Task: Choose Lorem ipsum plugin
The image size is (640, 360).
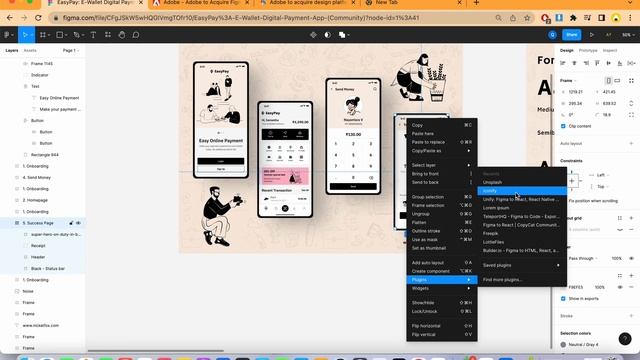Action: [522, 208]
